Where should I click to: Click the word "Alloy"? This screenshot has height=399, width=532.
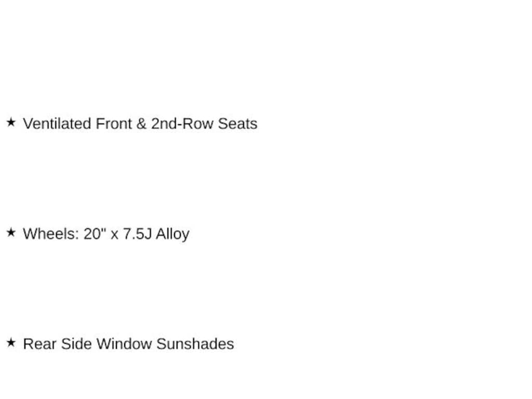click(172, 234)
